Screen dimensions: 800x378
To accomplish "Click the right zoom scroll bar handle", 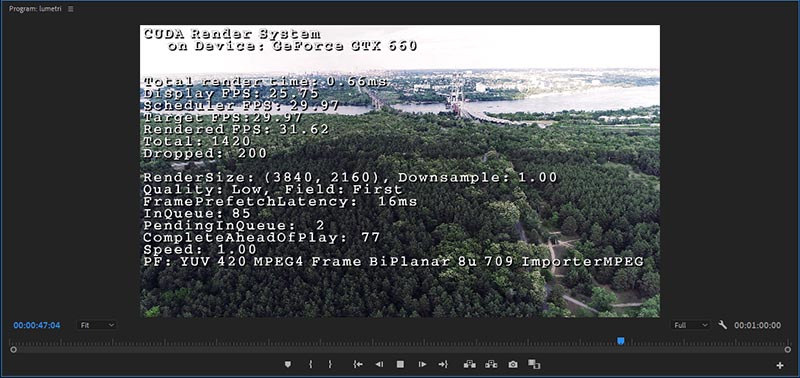I will click(788, 349).
